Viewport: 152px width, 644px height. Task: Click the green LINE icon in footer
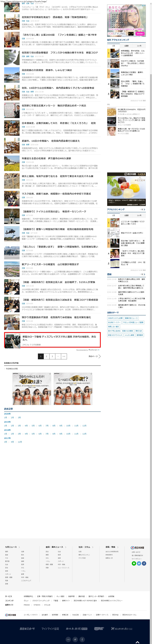[x=134, y=563]
